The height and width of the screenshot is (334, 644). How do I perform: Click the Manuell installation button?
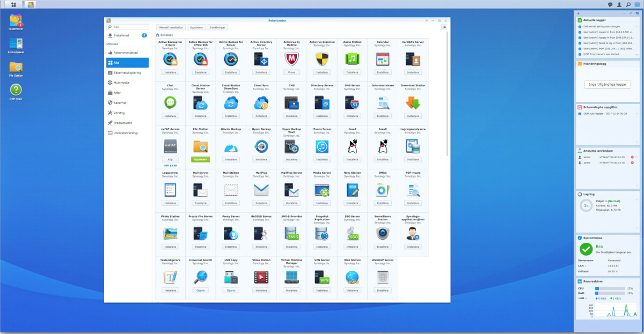point(171,27)
